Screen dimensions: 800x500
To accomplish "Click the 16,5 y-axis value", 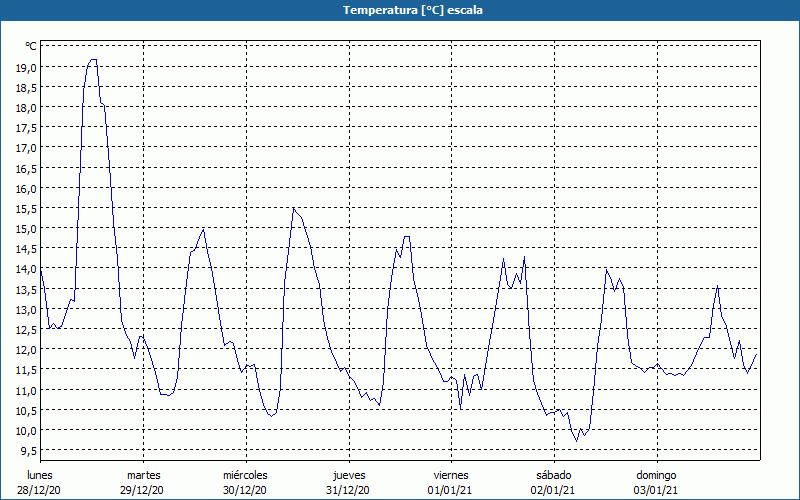I will tap(27, 168).
